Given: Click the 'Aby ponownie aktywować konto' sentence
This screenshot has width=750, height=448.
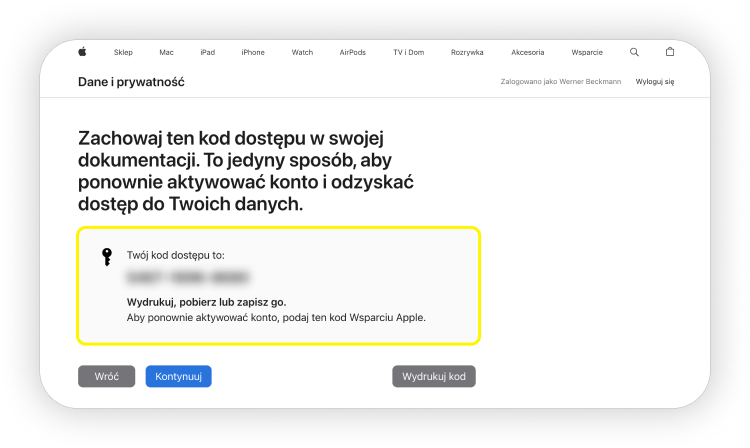Looking at the screenshot, I should (x=276, y=317).
